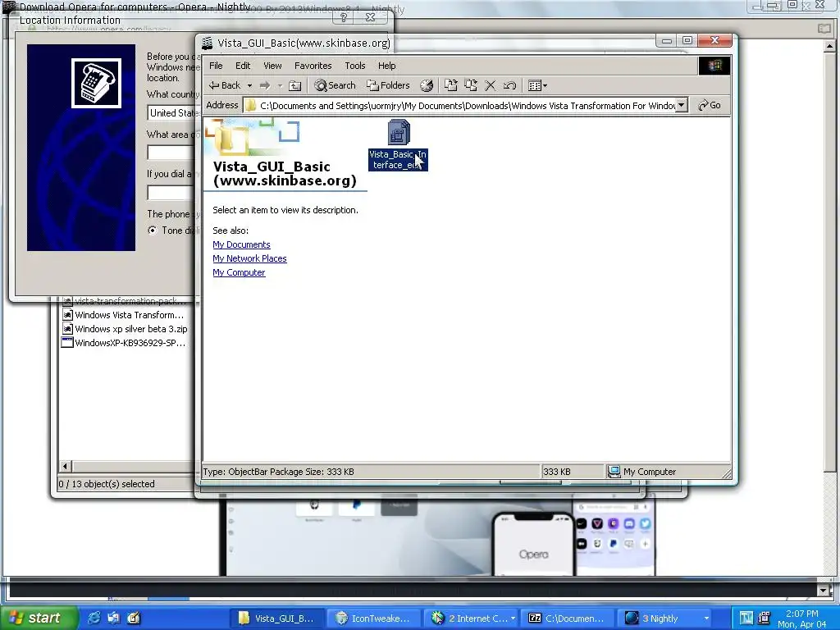Click the Opera phone mockup image in browser
840x630 pixels.
(533, 543)
